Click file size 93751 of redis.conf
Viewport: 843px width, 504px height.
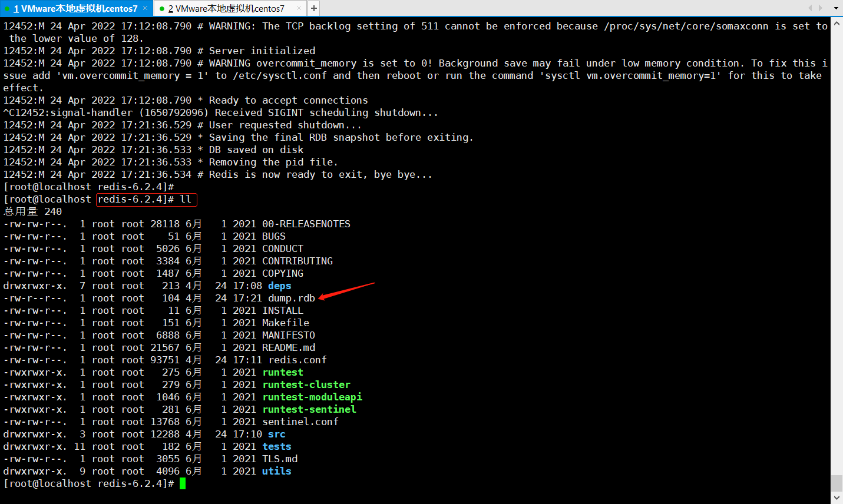165,360
